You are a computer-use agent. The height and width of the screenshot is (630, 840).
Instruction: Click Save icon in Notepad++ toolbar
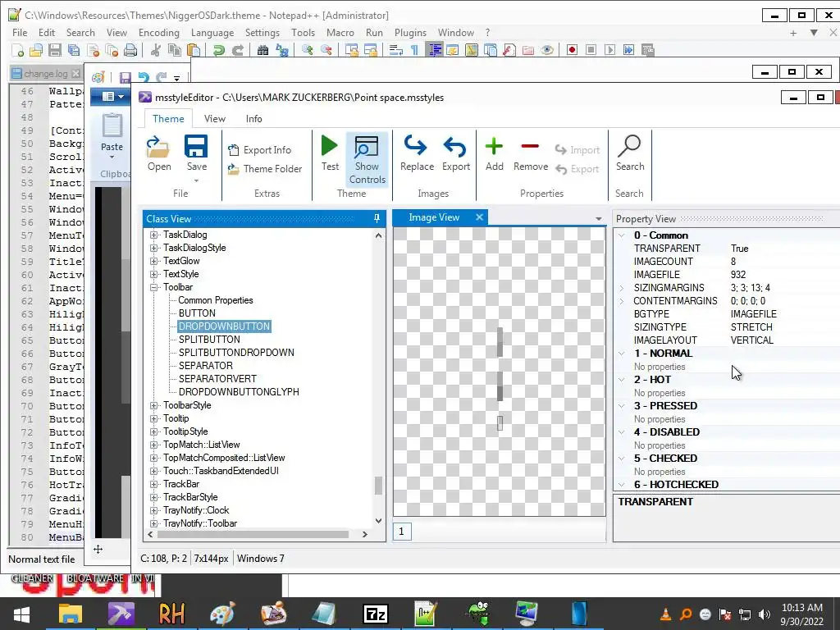[55, 50]
